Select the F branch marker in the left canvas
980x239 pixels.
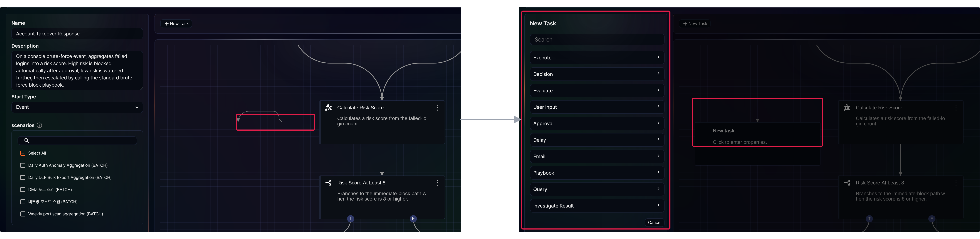tap(413, 219)
